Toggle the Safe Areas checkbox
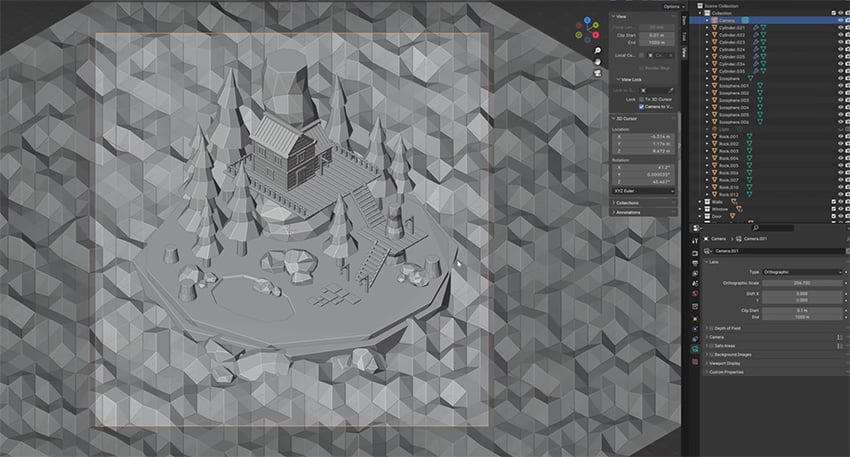The height and width of the screenshot is (457, 850). pos(712,346)
